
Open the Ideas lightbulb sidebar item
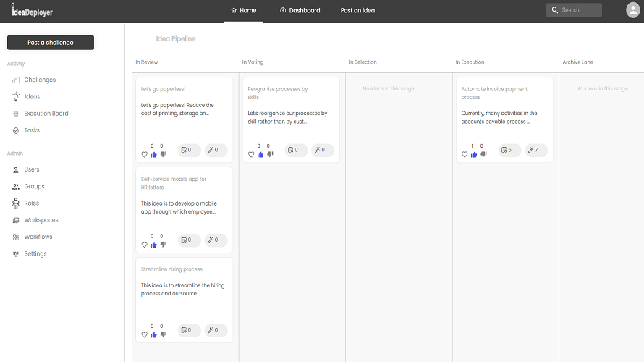(32, 96)
